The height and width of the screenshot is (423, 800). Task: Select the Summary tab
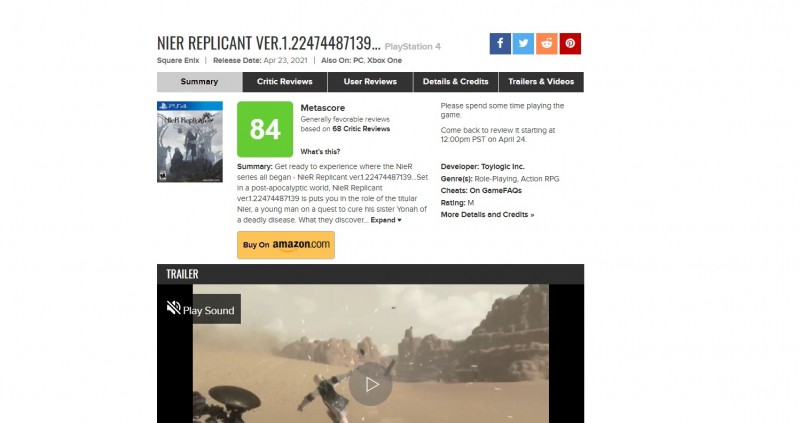pos(199,82)
